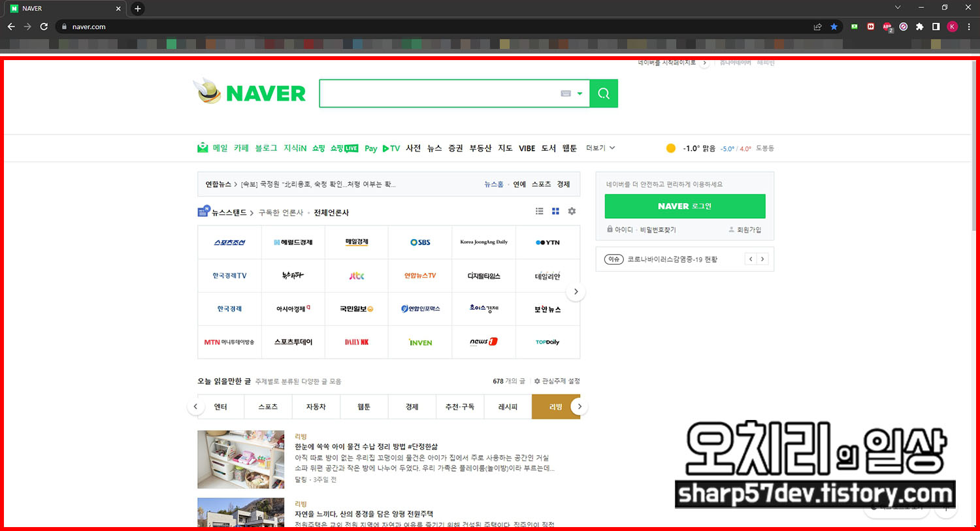The height and width of the screenshot is (531, 980).
Task: Go to next newsstand page arrow
Action: click(x=576, y=292)
